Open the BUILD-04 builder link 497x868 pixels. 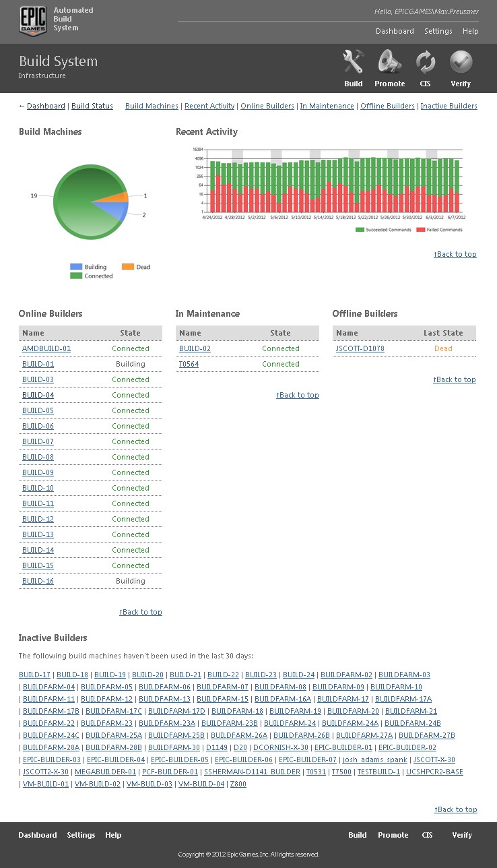point(38,395)
